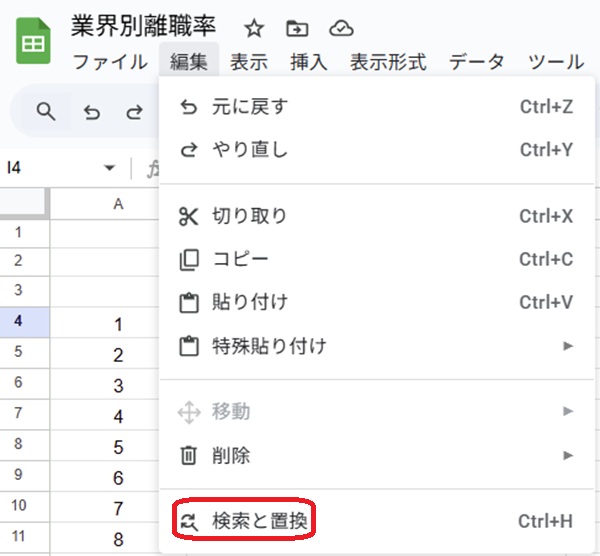
Task: Select row 4 header
Action: click(24, 322)
